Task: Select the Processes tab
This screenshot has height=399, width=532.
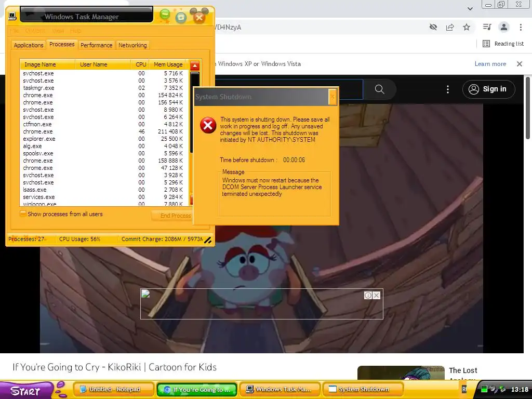Action: (x=62, y=45)
